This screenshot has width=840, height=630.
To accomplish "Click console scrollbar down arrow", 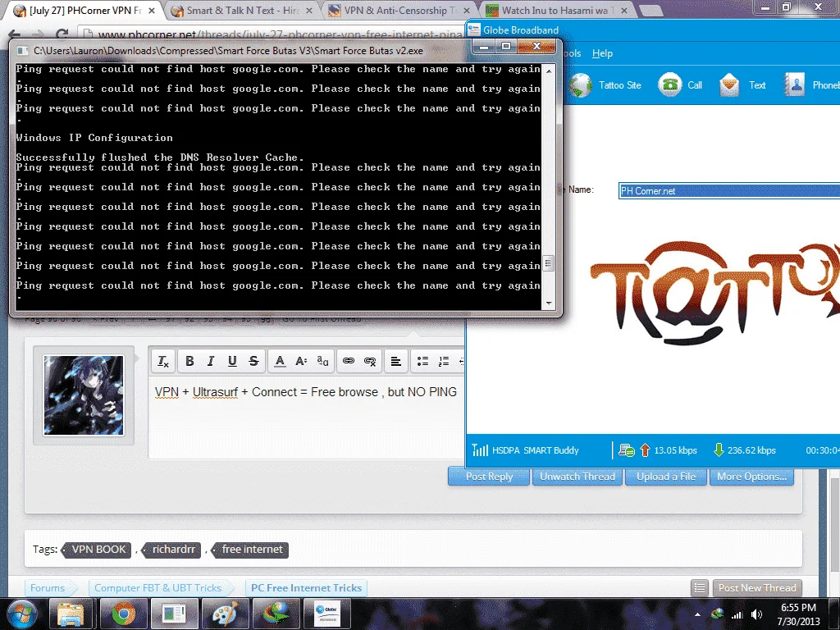I will pos(549,304).
